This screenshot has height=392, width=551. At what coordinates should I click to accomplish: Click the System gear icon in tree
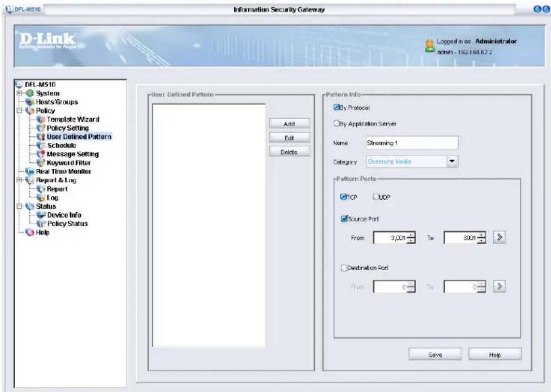30,94
